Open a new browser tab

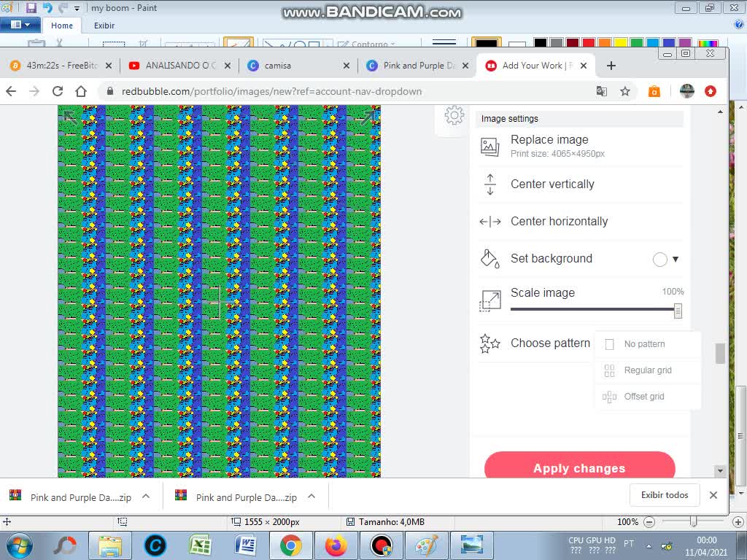pos(611,66)
